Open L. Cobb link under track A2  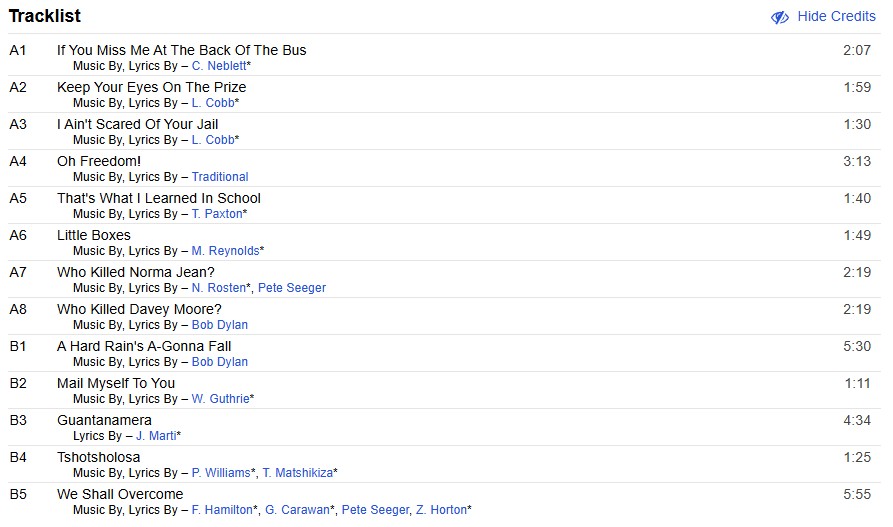(212, 103)
